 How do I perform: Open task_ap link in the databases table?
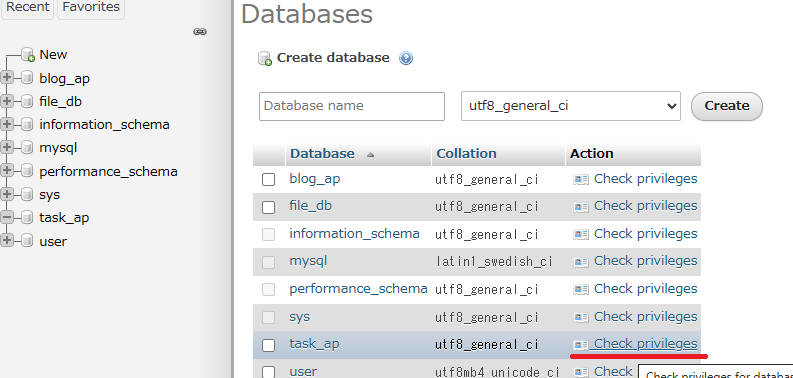(314, 344)
